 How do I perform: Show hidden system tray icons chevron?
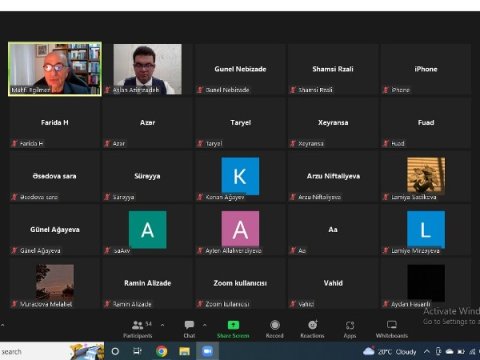427,351
